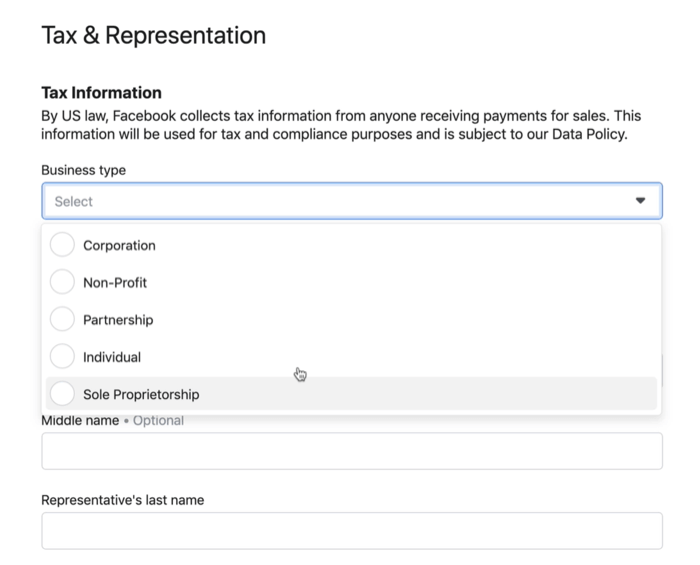Select the Sole Proprietorship radio circle
The height and width of the screenshot is (565, 700).
[x=62, y=394]
